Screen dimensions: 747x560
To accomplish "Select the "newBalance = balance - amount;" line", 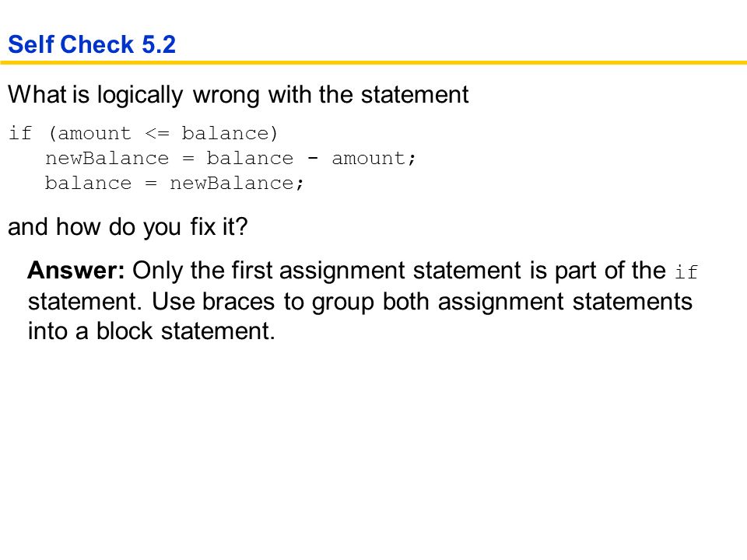I will 230,159.
